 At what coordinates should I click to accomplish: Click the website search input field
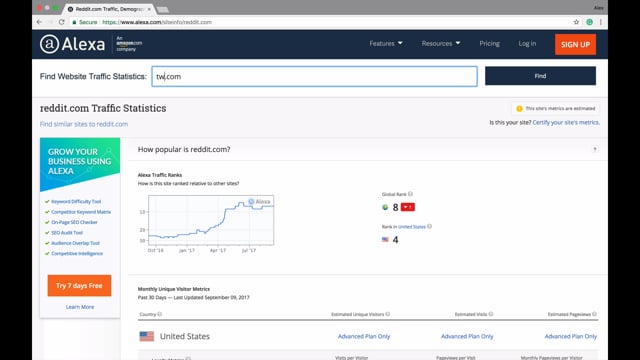(314, 76)
